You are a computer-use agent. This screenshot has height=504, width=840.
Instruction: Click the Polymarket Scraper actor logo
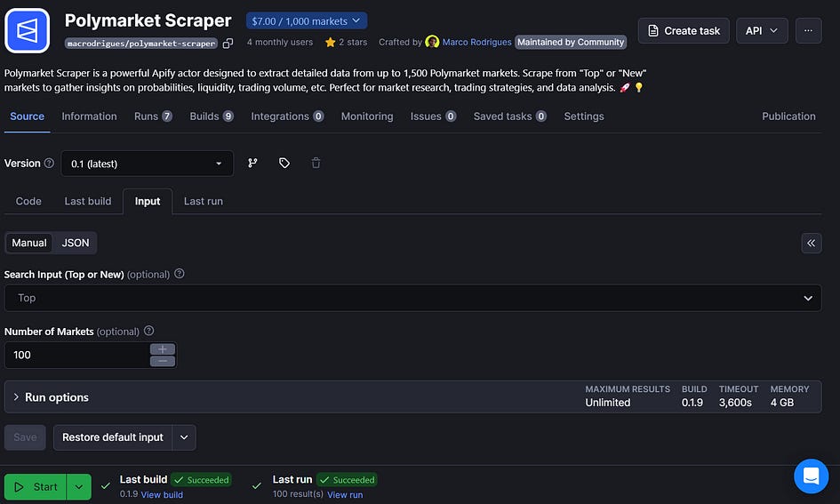pos(27,30)
